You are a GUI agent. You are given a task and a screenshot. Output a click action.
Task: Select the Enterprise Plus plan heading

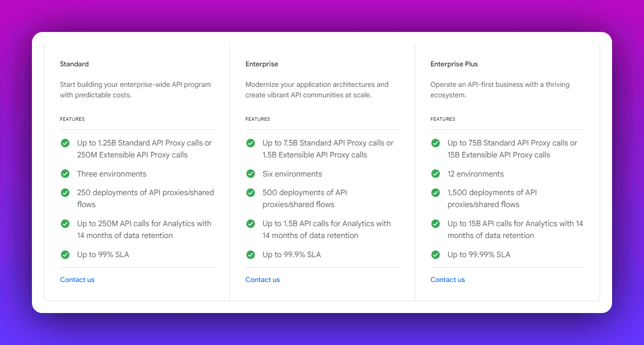[x=454, y=64]
